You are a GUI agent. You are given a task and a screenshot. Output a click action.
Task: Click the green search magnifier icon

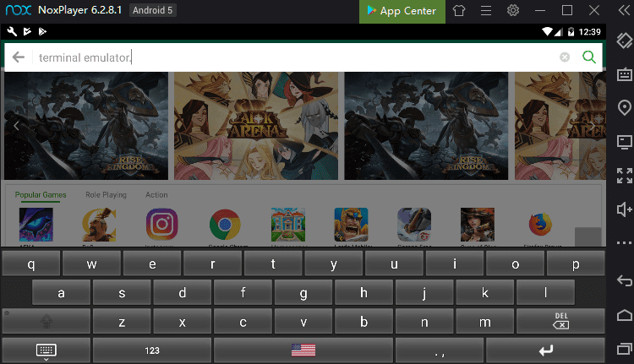pyautogui.click(x=588, y=57)
